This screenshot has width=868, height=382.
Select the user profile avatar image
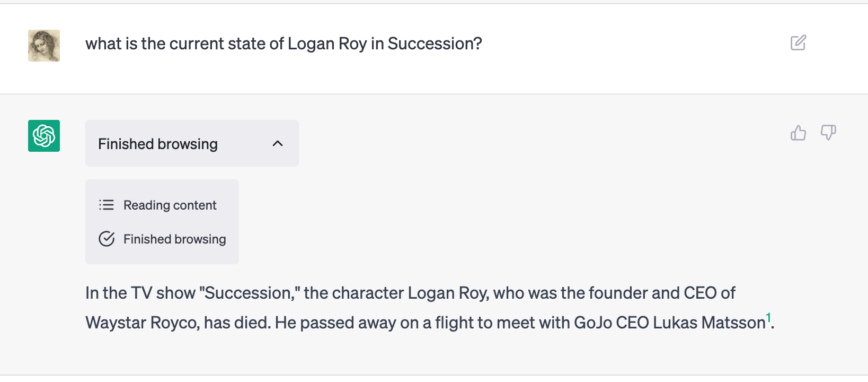pos(44,46)
